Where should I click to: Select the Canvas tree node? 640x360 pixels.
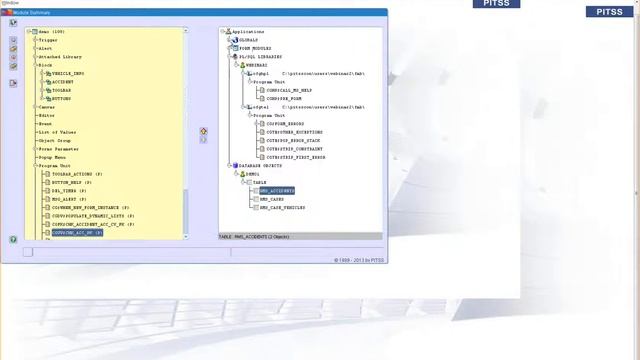click(47, 107)
